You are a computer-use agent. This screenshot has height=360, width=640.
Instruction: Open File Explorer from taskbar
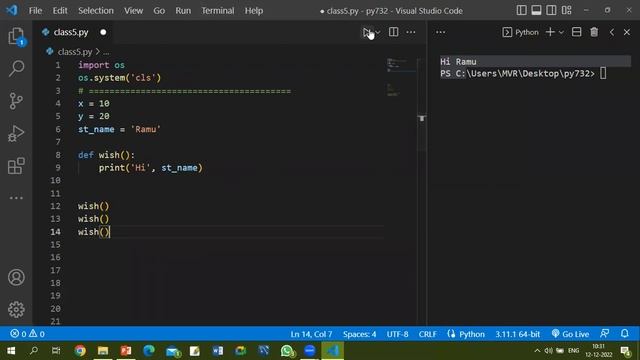103,351
